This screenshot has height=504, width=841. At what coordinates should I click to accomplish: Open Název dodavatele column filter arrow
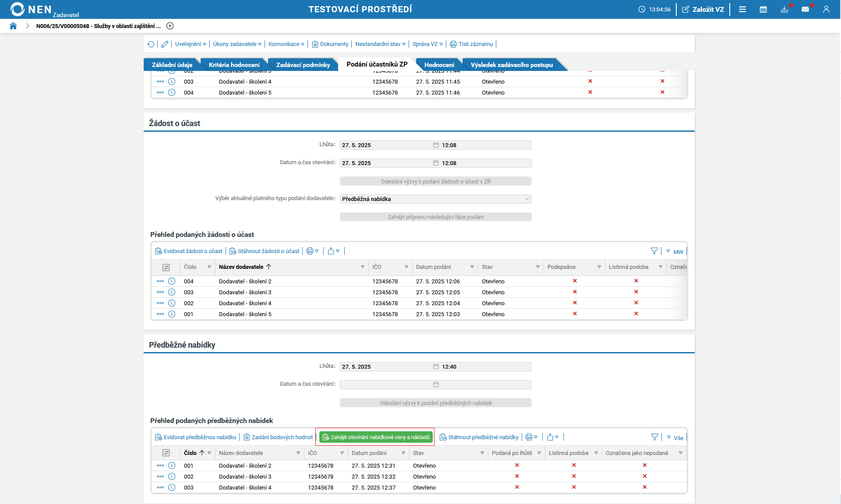pyautogui.click(x=363, y=267)
